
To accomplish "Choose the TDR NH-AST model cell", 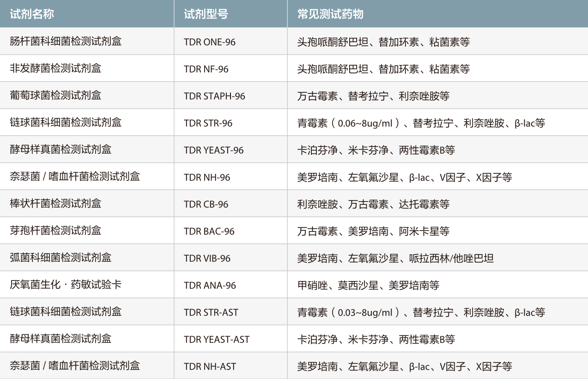I will [x=210, y=367].
